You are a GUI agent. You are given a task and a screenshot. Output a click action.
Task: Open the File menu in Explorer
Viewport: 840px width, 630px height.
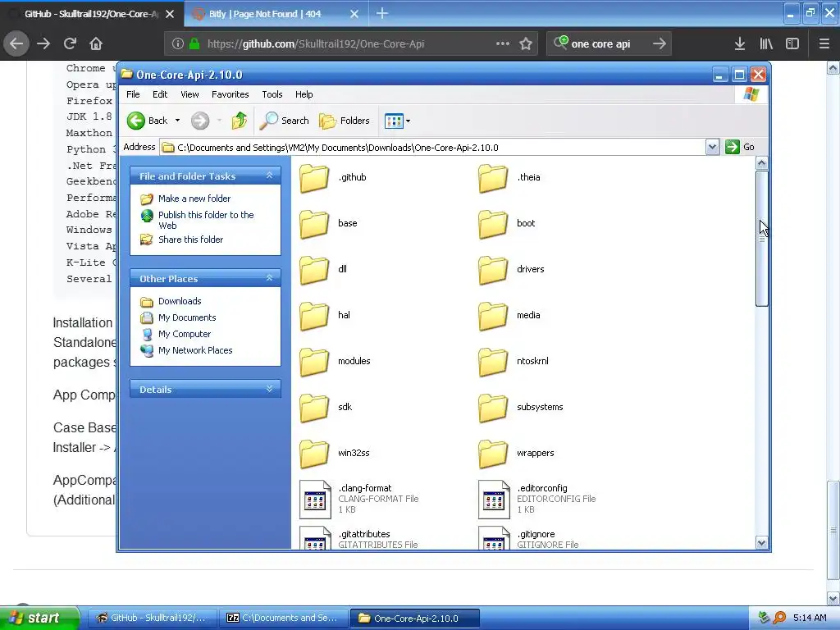133,94
